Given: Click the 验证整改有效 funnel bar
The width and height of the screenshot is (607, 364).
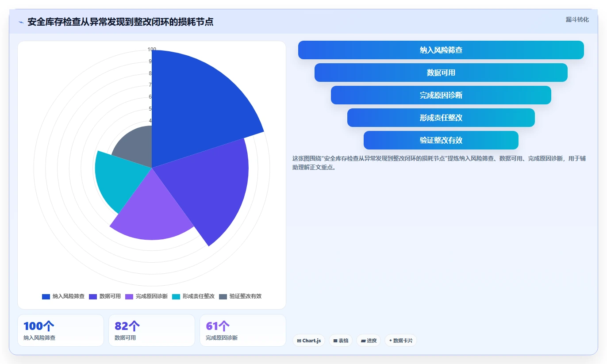Looking at the screenshot, I should point(441,140).
